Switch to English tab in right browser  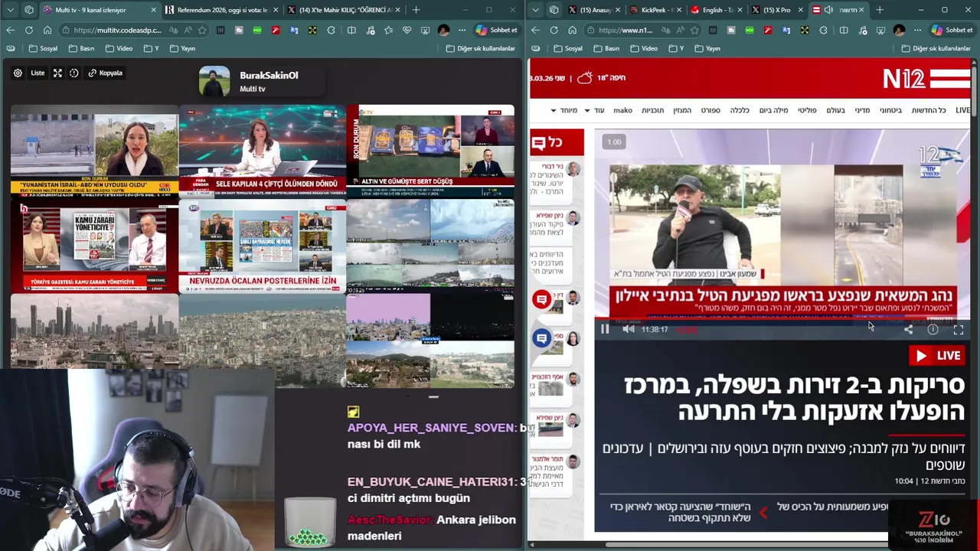point(717,10)
